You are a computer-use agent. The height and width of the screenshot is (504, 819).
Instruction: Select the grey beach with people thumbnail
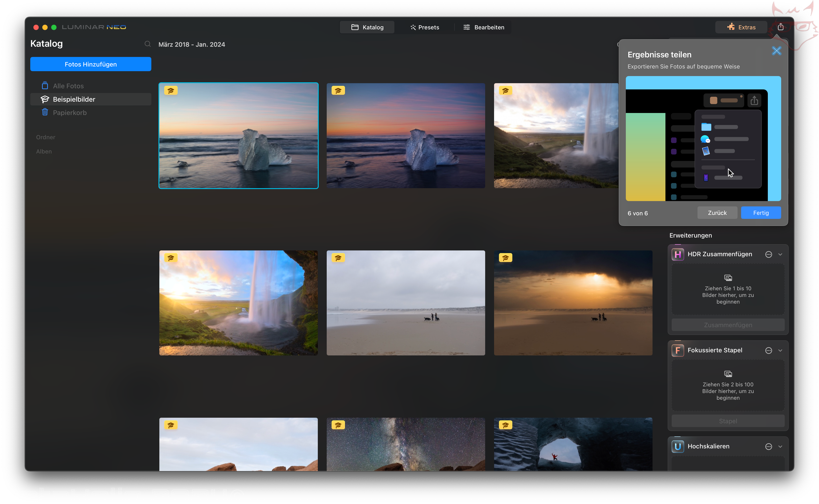406,303
